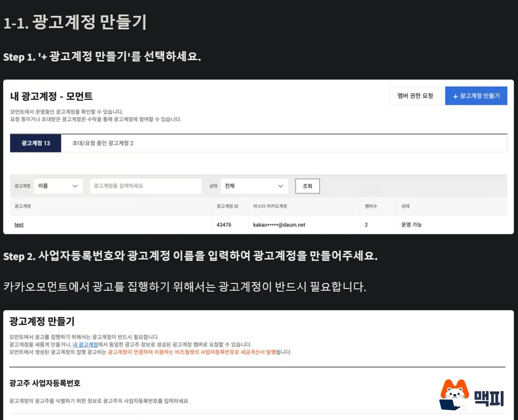This screenshot has width=518, height=420.
Task: Click the '광고계정 ID' column header
Action: pyautogui.click(x=227, y=206)
